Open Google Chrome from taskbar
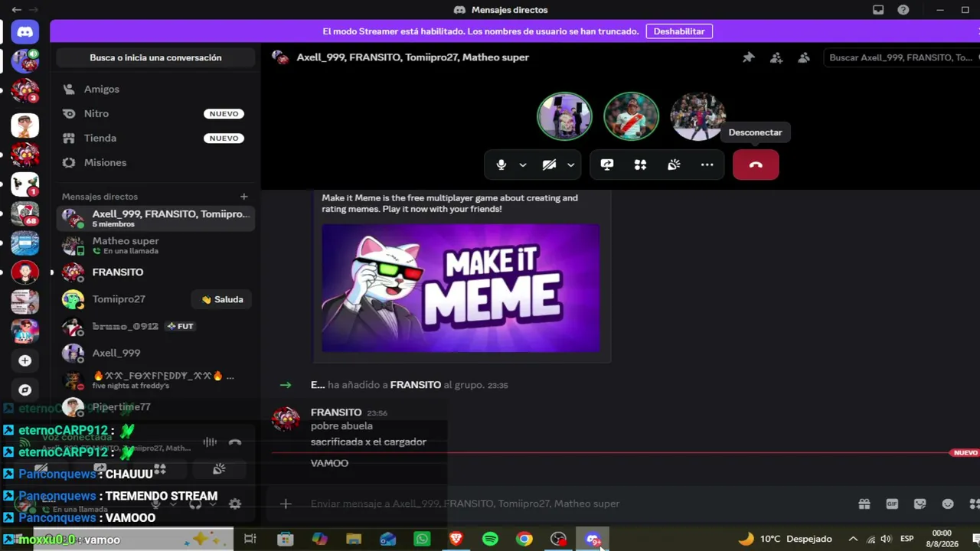 pyautogui.click(x=524, y=539)
